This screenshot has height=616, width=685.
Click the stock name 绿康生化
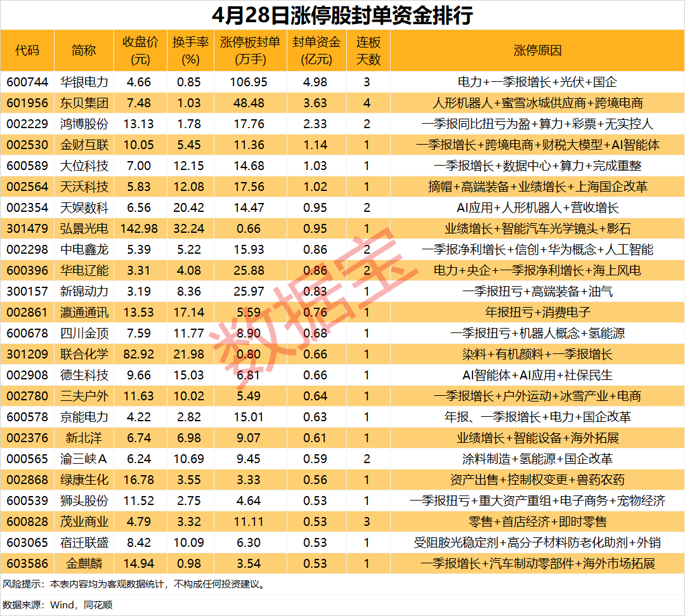click(x=84, y=480)
